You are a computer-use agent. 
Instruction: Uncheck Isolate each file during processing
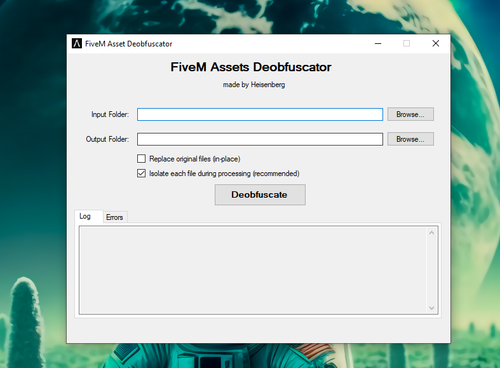(141, 173)
